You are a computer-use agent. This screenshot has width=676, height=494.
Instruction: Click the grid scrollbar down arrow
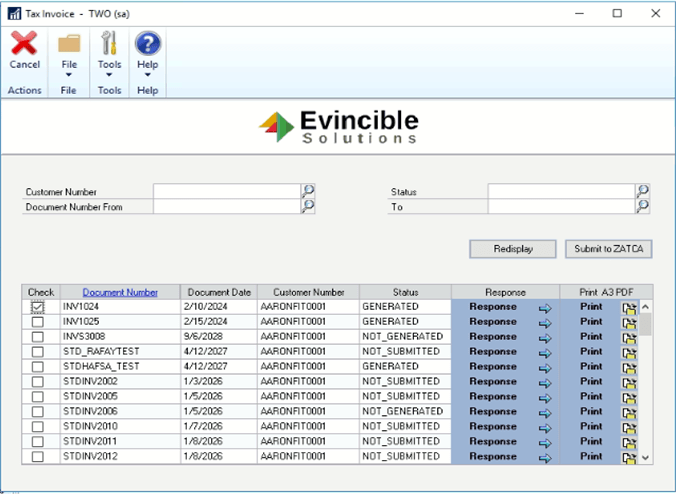click(645, 458)
